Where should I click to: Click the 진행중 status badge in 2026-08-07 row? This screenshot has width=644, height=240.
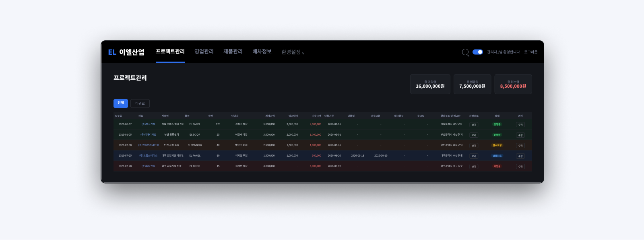[x=497, y=124]
